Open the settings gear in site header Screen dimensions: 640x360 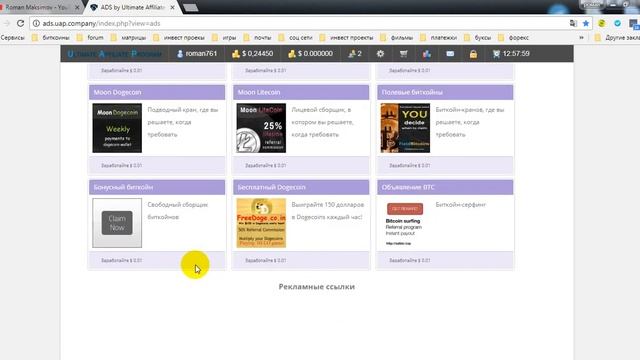coord(380,53)
